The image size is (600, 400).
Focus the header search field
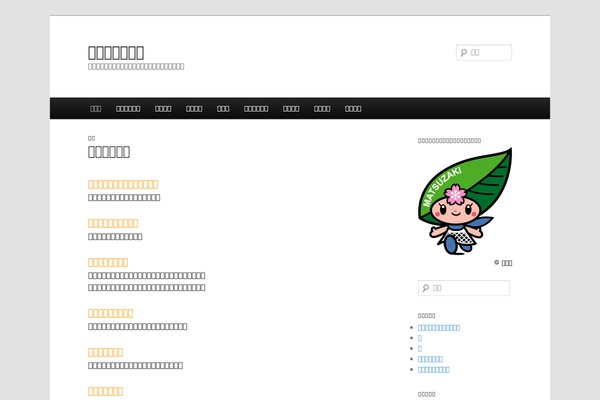point(484,52)
